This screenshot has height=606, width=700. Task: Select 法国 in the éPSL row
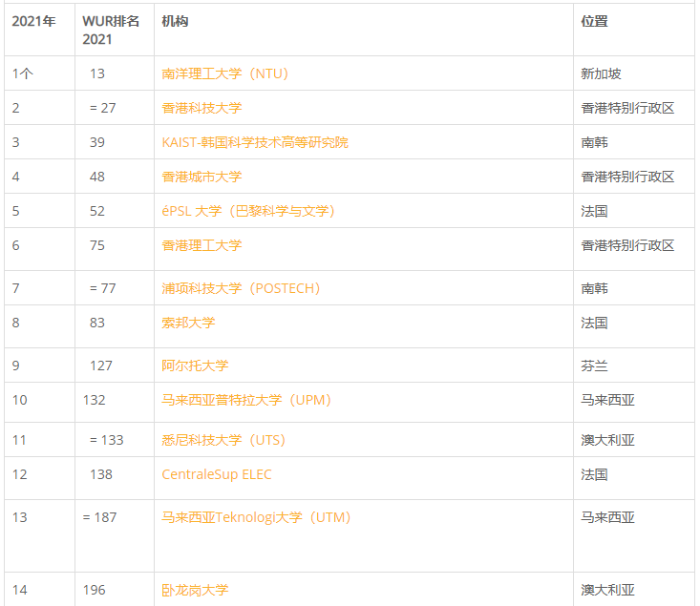point(594,211)
